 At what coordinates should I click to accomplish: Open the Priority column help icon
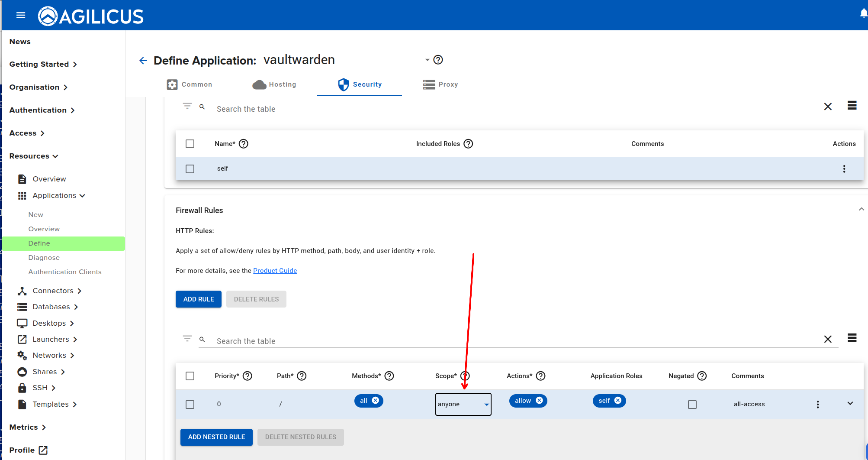248,376
